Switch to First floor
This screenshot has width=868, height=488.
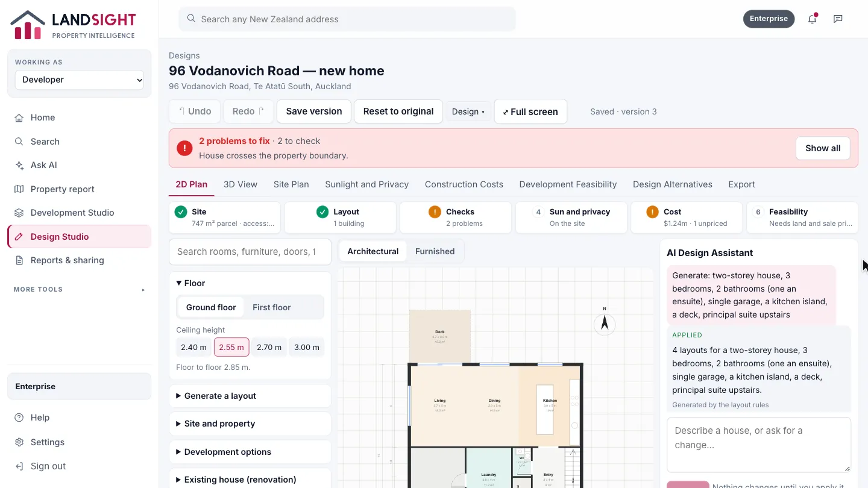tap(271, 307)
